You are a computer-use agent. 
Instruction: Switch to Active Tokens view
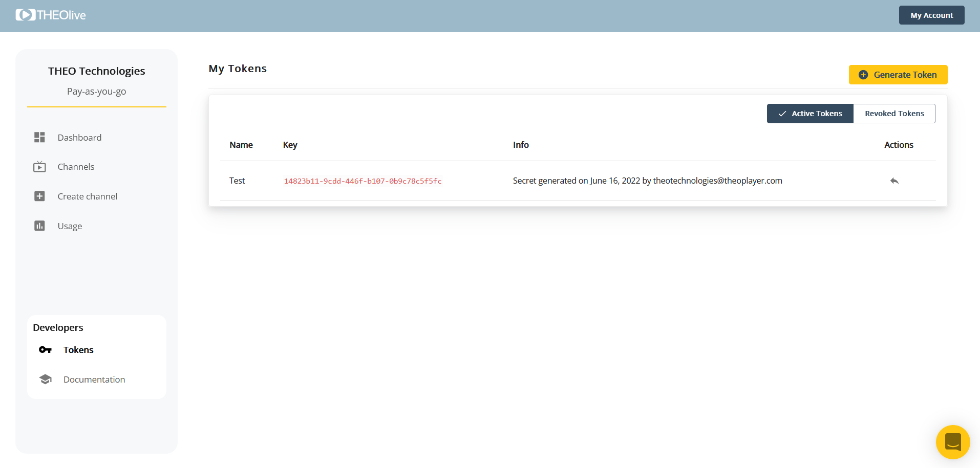pos(810,114)
